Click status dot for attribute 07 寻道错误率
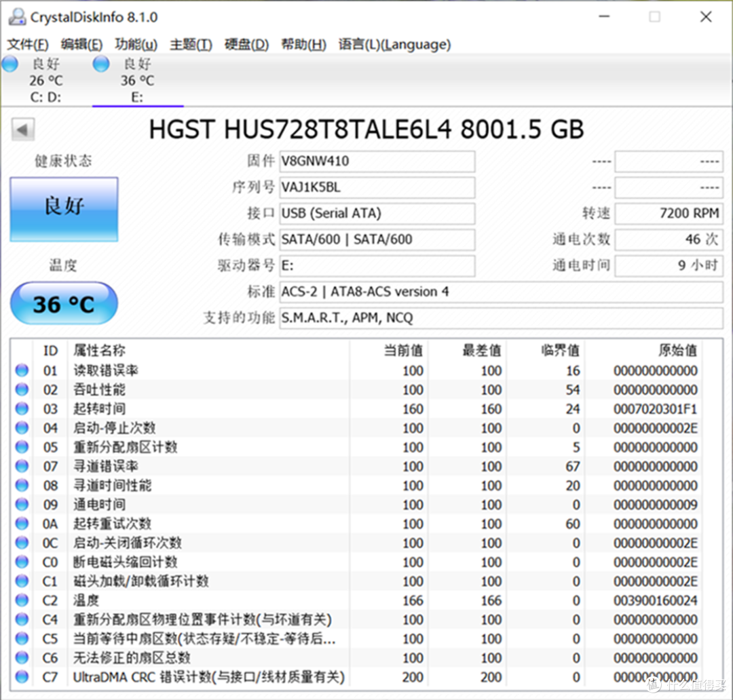Screen dimensions: 733x700 click(22, 467)
